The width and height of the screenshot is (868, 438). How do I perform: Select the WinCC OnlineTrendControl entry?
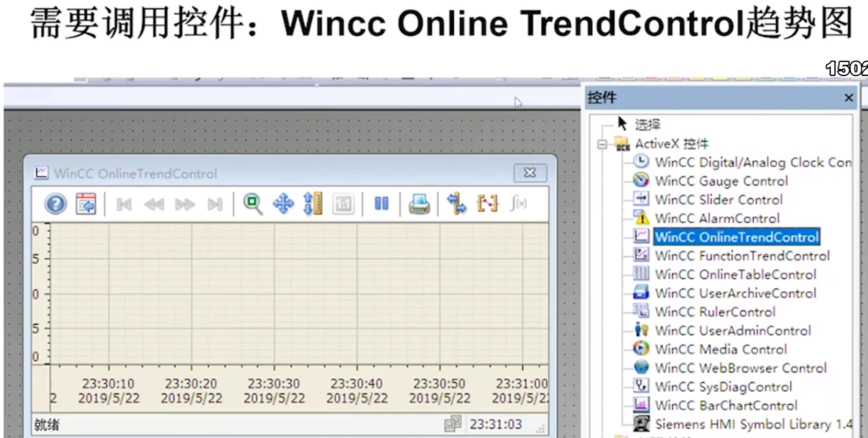click(x=736, y=237)
